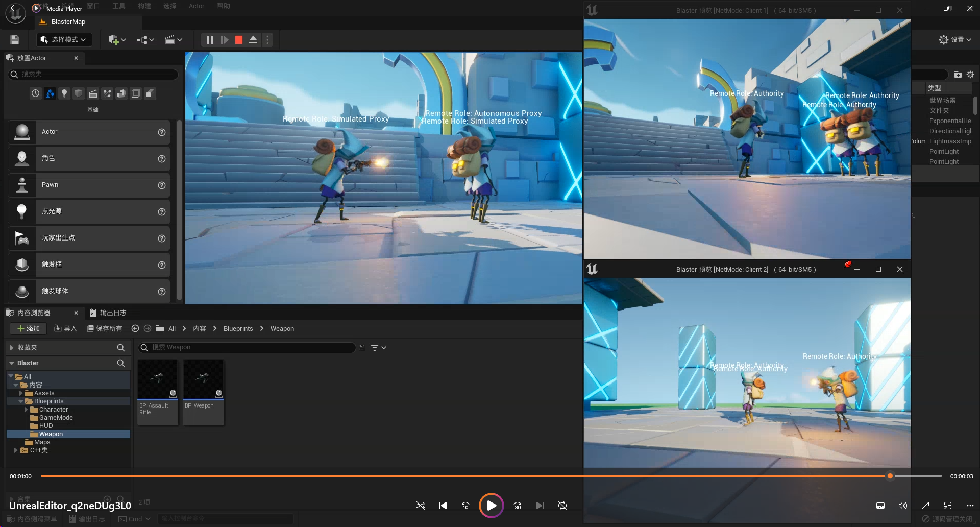Image resolution: width=980 pixels, height=527 pixels.
Task: Skip back 10 seconds
Action: click(465, 506)
